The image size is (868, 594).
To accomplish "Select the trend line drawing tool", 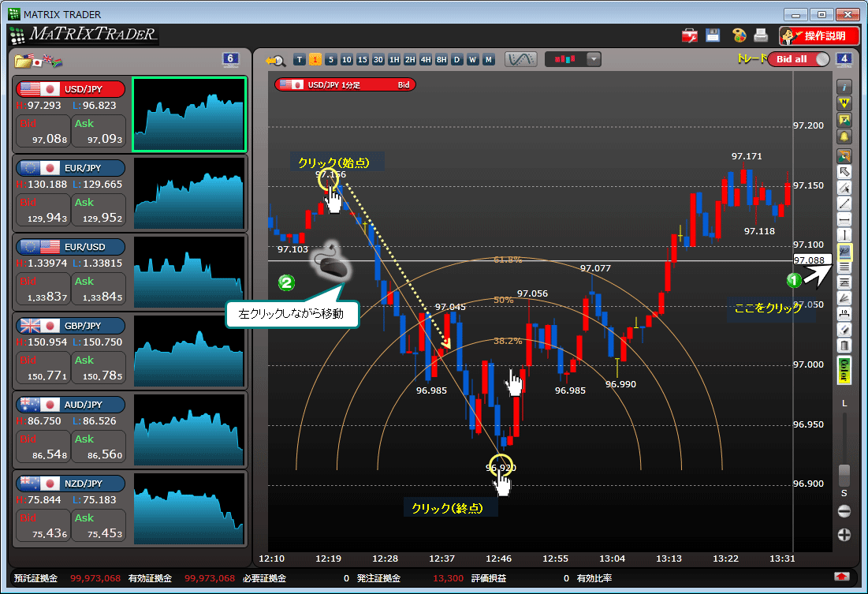I will (844, 204).
